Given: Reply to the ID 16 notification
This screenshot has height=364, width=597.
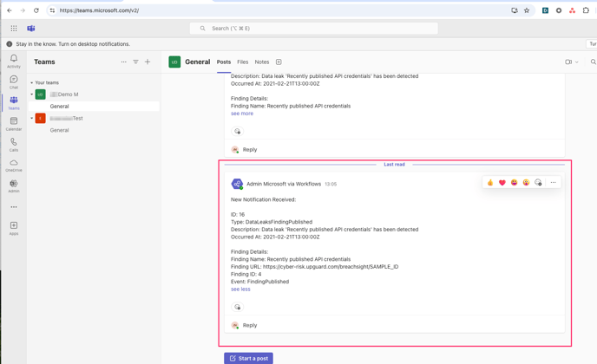Looking at the screenshot, I should (250, 325).
